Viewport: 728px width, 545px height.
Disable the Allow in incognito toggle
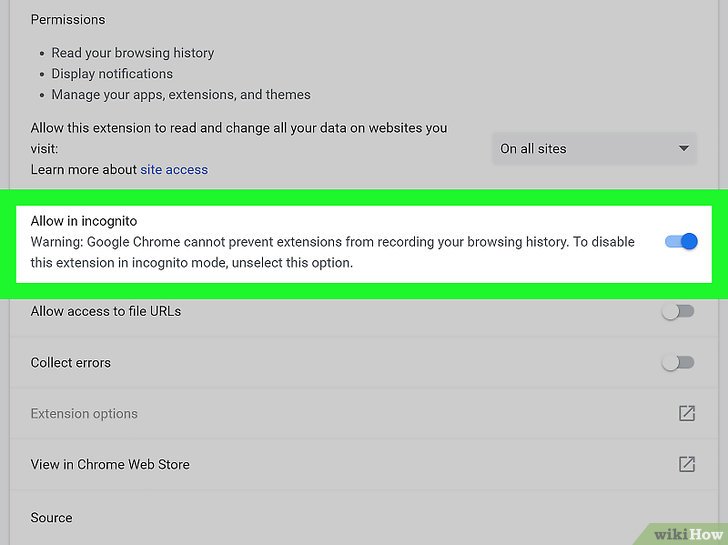click(x=681, y=241)
